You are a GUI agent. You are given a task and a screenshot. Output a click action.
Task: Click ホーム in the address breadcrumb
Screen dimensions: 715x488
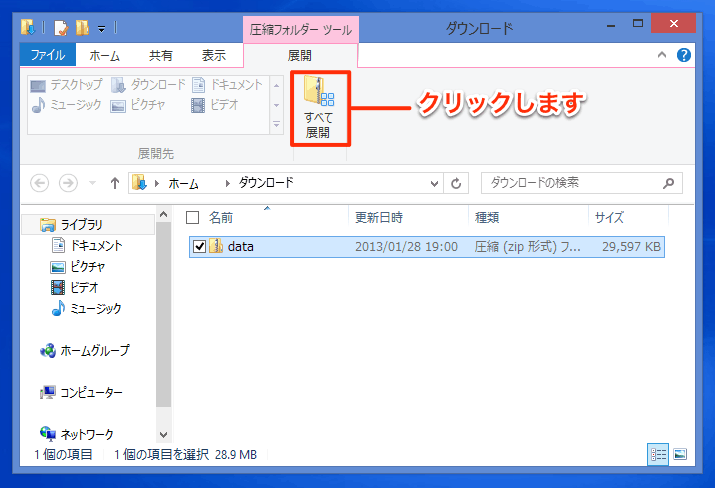183,183
